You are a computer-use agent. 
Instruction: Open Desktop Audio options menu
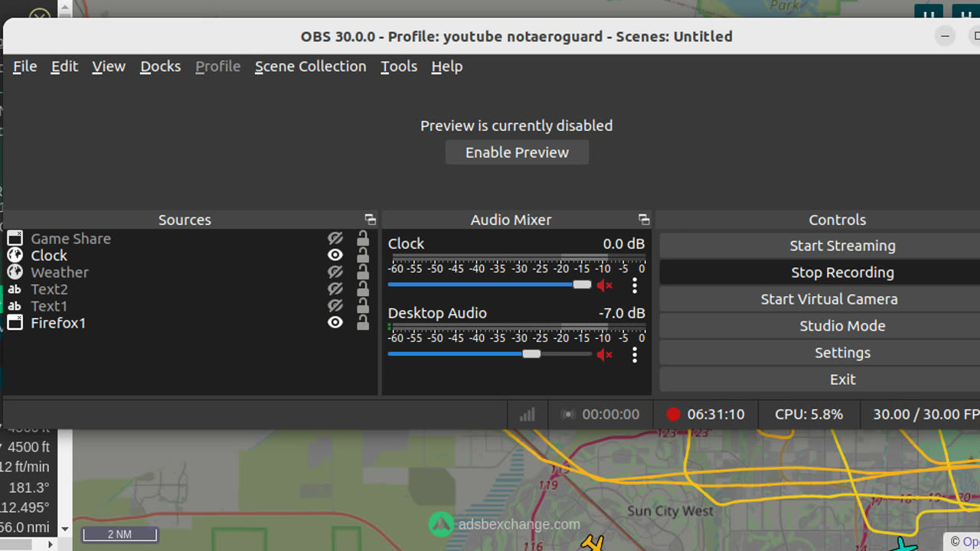tap(635, 354)
